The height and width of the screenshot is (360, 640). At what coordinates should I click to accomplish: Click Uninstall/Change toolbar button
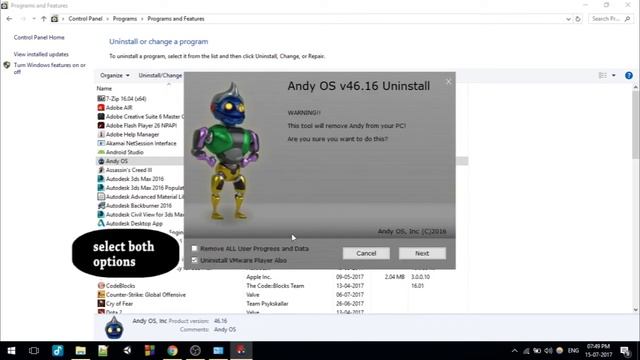point(160,76)
